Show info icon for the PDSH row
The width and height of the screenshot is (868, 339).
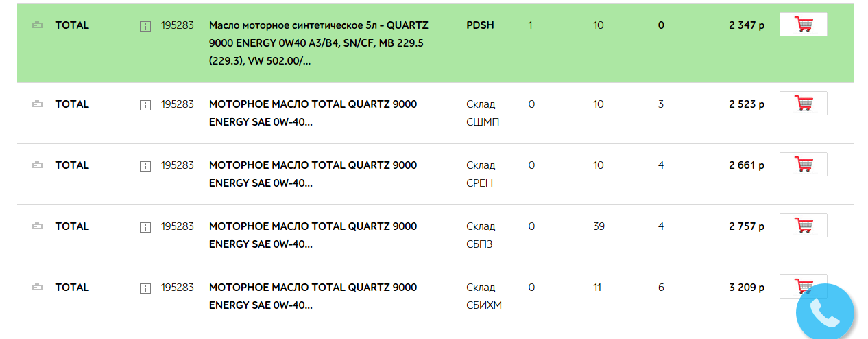click(145, 26)
